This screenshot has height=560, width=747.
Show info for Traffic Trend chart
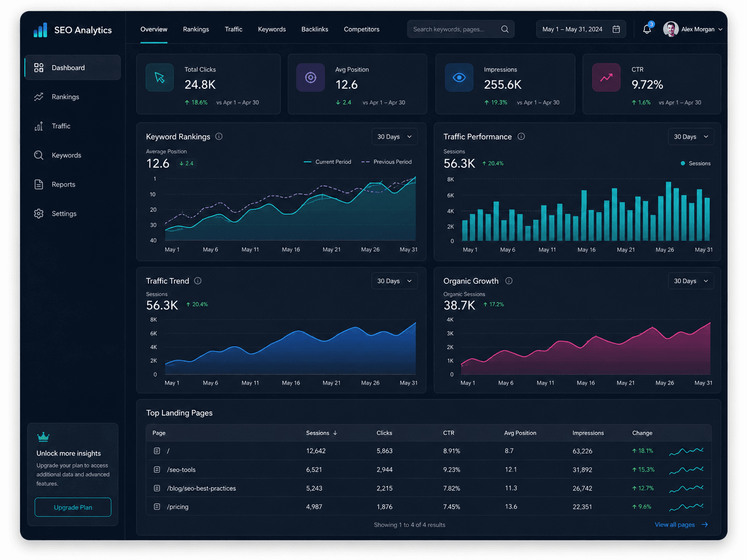tap(198, 281)
